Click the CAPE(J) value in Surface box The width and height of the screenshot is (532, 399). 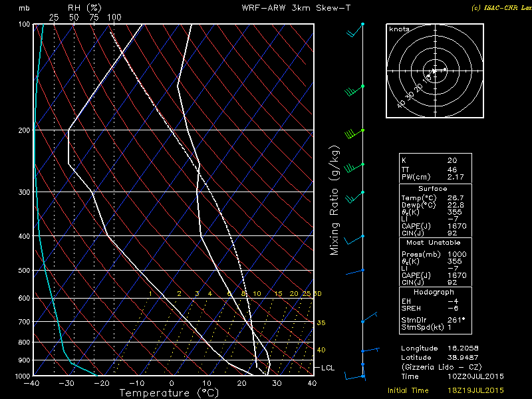click(457, 226)
